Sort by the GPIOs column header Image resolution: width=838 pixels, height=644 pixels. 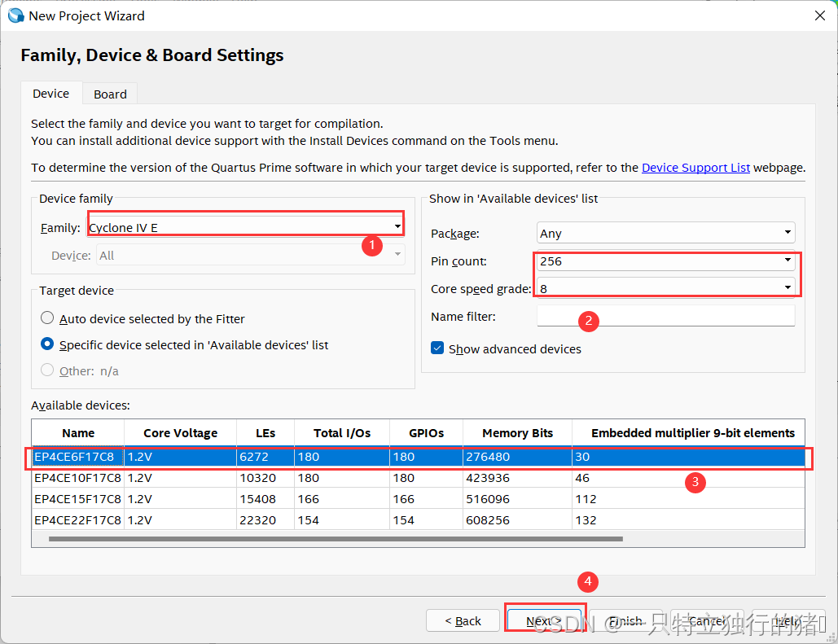coord(426,433)
